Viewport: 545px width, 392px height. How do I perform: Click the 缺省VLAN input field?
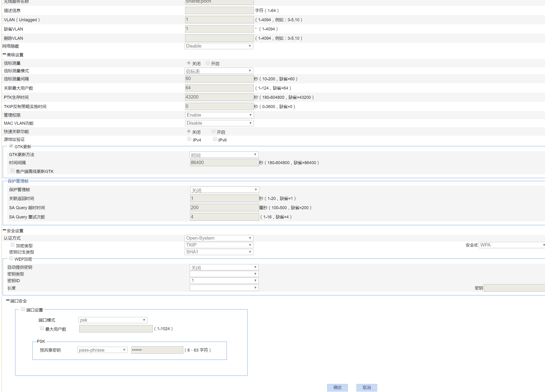coord(219,29)
